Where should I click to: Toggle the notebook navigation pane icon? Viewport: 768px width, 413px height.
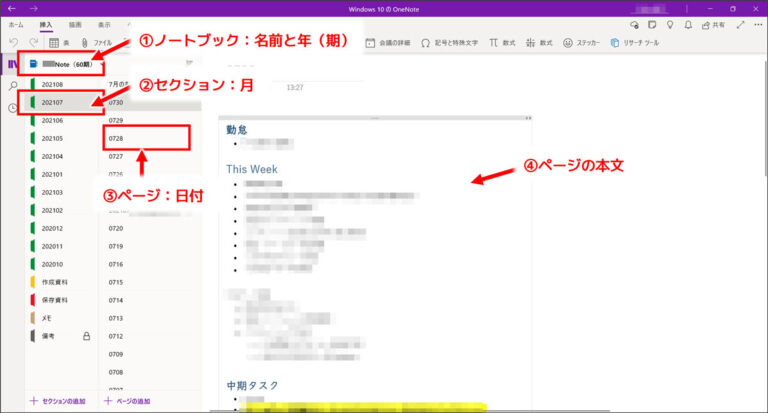pyautogui.click(x=12, y=64)
